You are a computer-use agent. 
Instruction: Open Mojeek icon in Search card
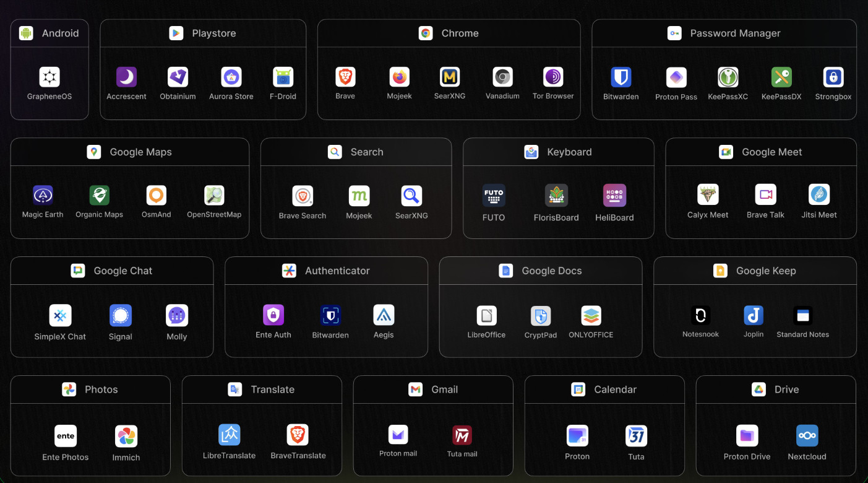359,196
